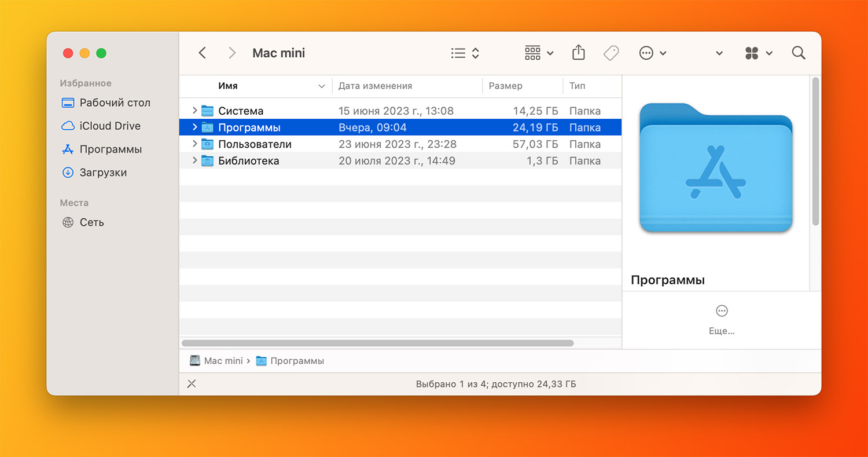Open the grouping options dropdown
The image size is (868, 457).
pyautogui.click(x=539, y=53)
